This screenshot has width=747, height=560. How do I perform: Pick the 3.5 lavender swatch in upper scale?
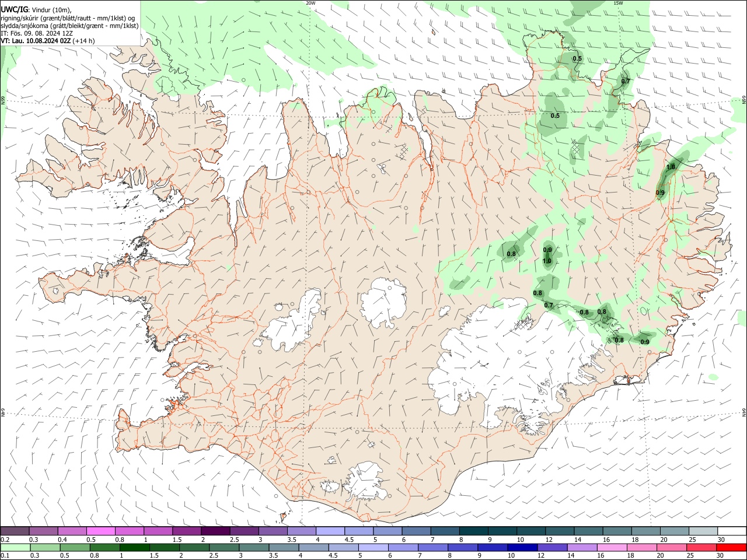(x=301, y=531)
